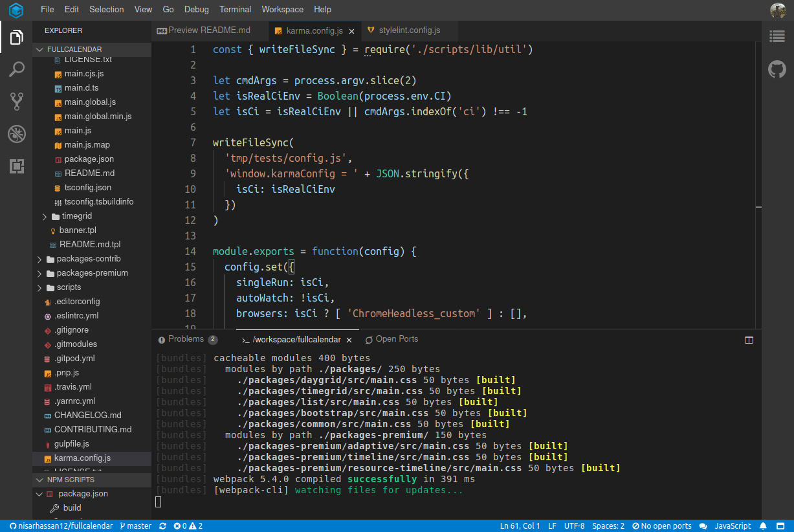Open the Debug view in activity bar
Screen dimensions: 794x532
[x=16, y=134]
